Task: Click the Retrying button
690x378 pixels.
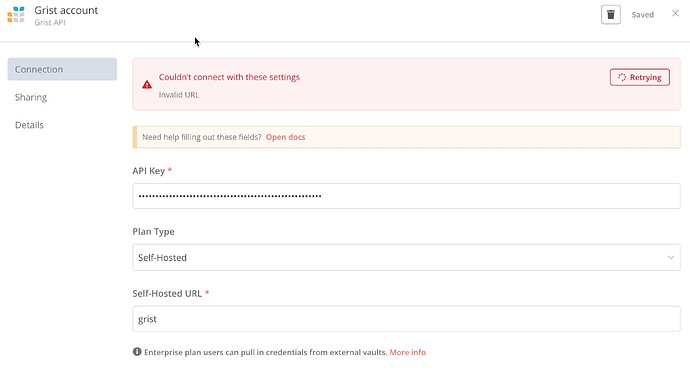Action: point(639,77)
